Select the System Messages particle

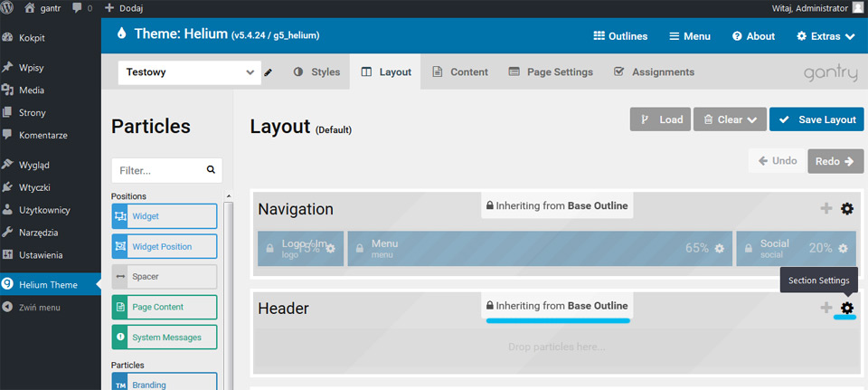[165, 338]
